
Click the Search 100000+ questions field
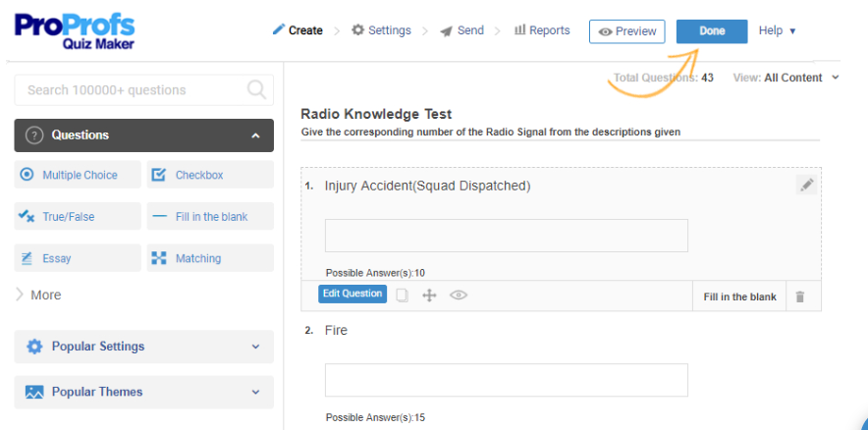point(133,89)
